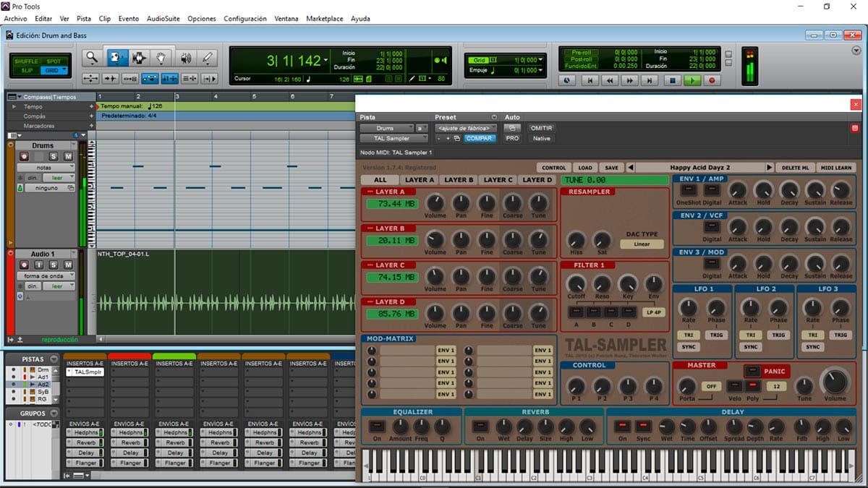The width and height of the screenshot is (868, 488).
Task: Click the red PANIC button icon
Action: click(x=753, y=371)
